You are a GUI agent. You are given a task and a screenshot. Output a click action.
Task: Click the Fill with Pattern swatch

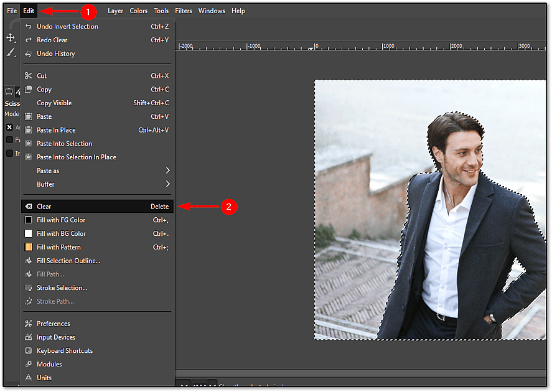[x=29, y=247]
